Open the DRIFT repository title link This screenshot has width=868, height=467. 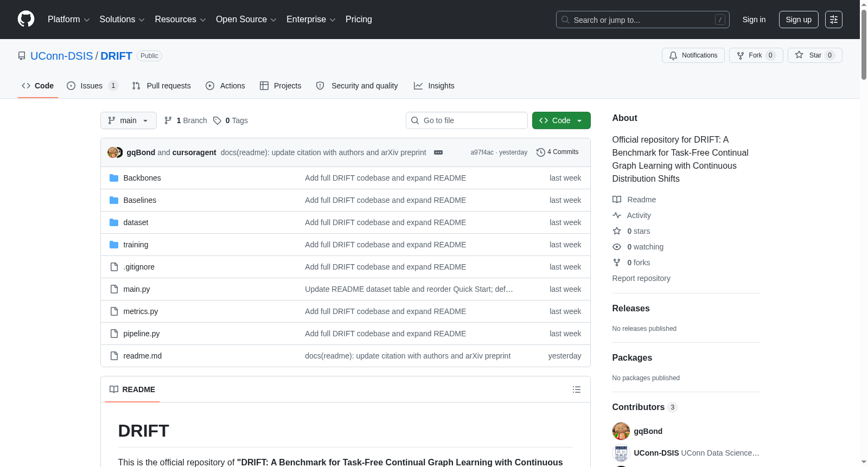click(116, 56)
